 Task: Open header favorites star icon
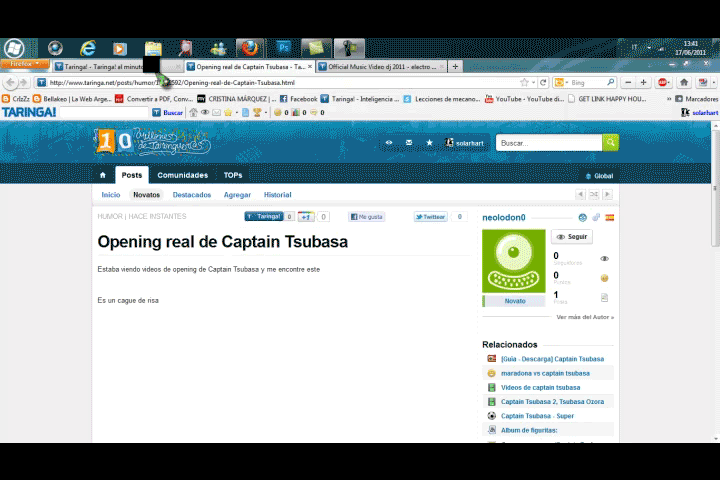(x=429, y=143)
